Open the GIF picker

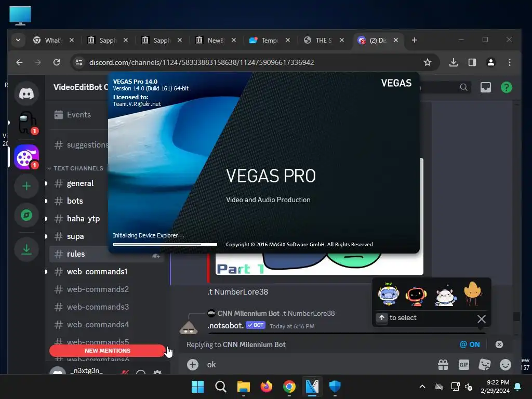464,365
